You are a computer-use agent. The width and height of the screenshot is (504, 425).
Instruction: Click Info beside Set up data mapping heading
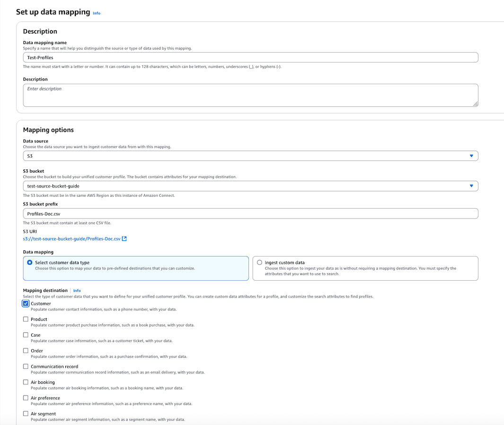[97, 13]
